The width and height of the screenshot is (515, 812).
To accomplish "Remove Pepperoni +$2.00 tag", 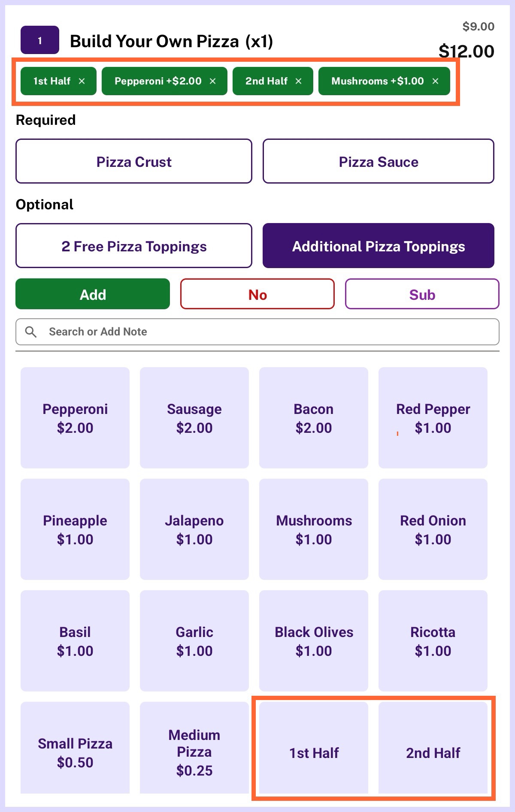I will [212, 81].
